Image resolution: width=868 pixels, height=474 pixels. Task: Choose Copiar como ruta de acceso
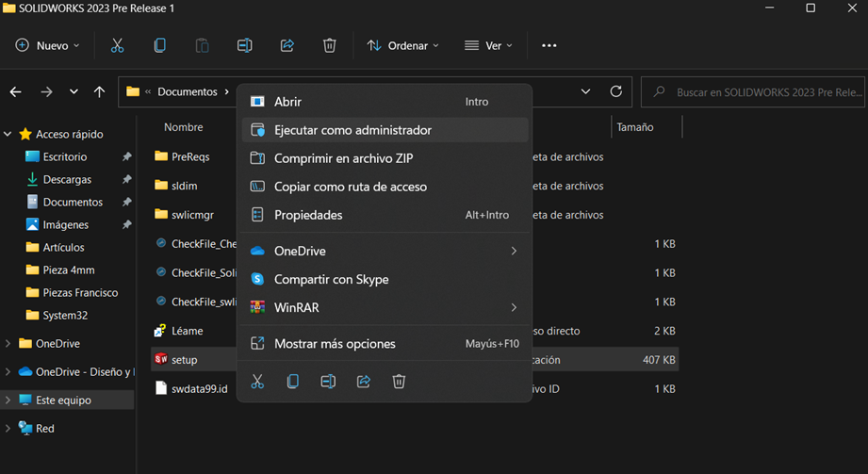point(385,186)
